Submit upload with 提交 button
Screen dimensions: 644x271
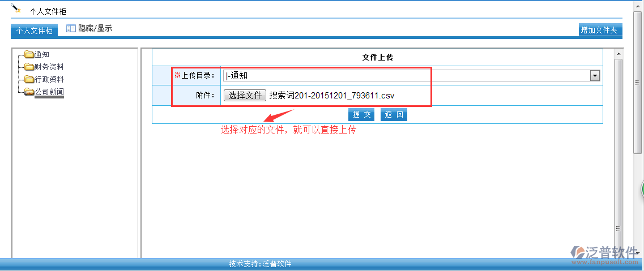click(x=361, y=115)
